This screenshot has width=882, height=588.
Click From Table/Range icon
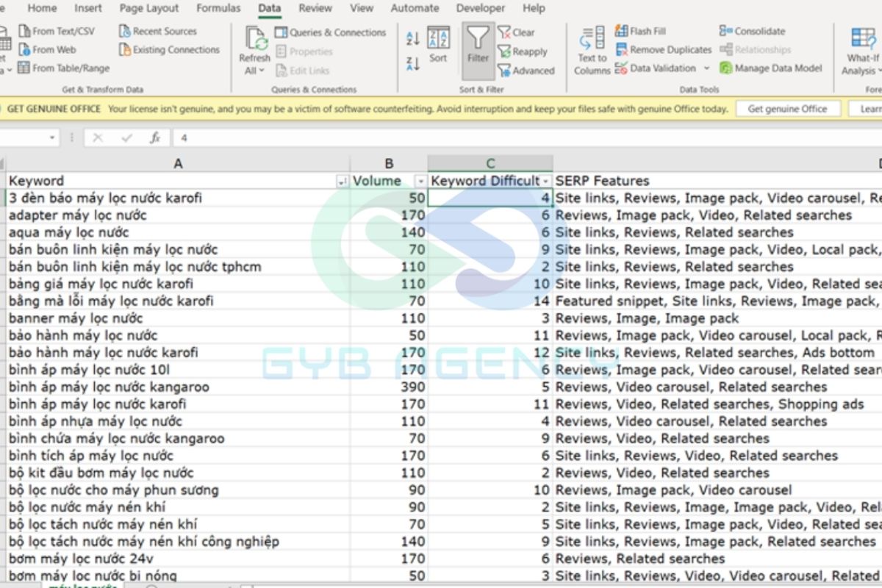pos(24,68)
